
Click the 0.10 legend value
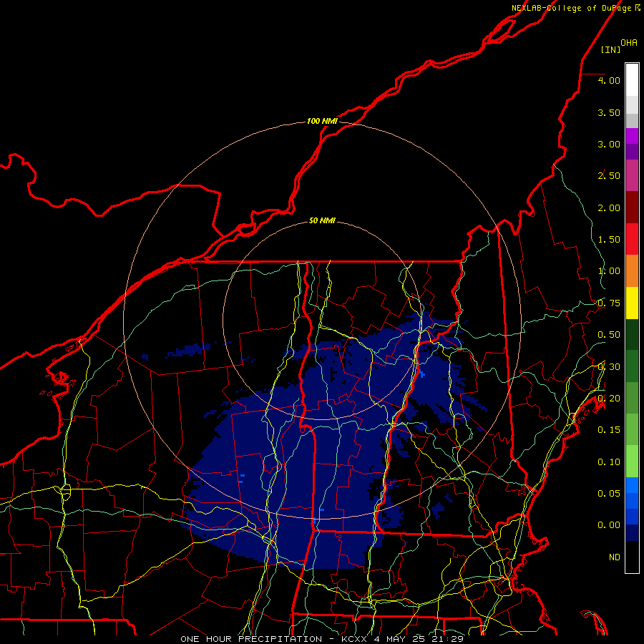click(x=609, y=462)
